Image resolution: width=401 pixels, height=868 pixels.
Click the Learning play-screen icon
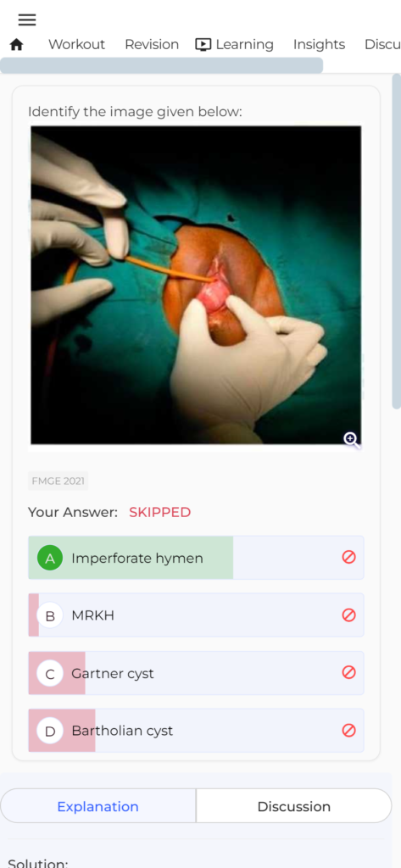click(x=203, y=45)
